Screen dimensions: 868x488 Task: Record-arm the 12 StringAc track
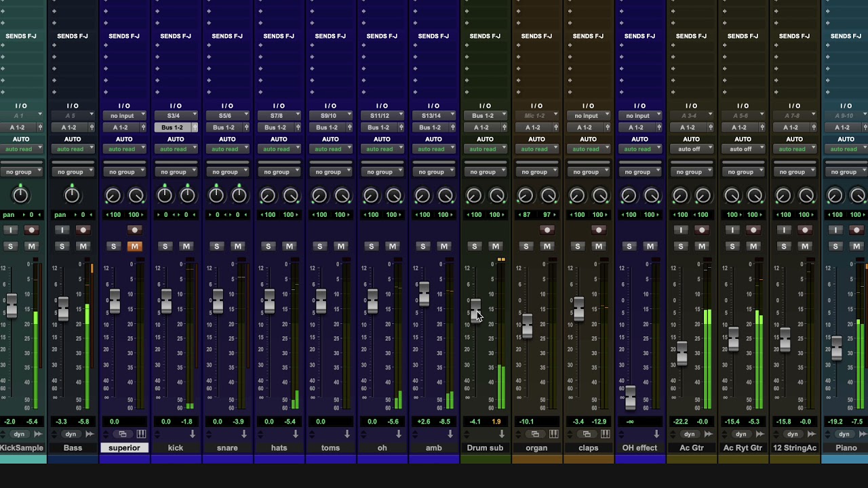[x=804, y=230]
